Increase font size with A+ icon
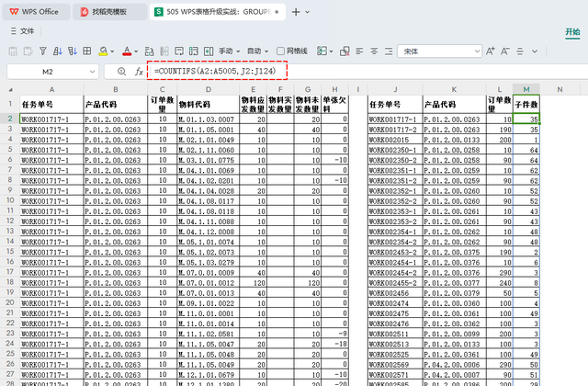This screenshot has height=386, width=588. tap(490, 51)
